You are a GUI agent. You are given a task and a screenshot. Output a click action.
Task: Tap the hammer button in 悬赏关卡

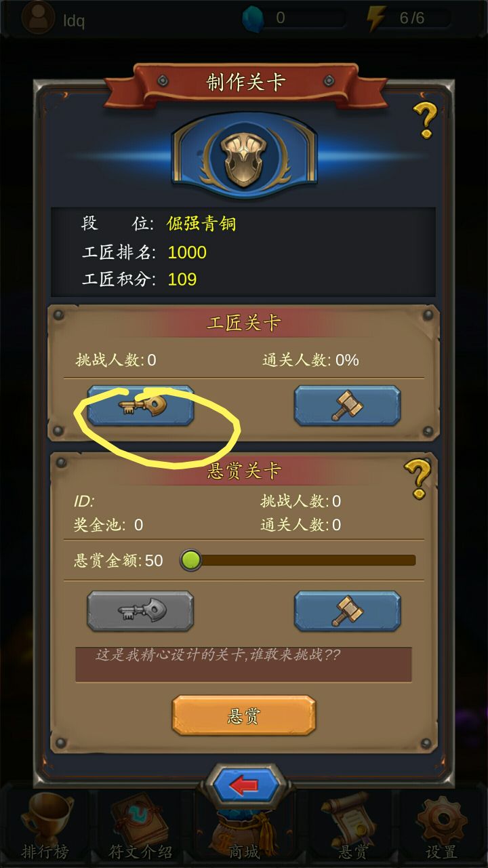click(347, 611)
